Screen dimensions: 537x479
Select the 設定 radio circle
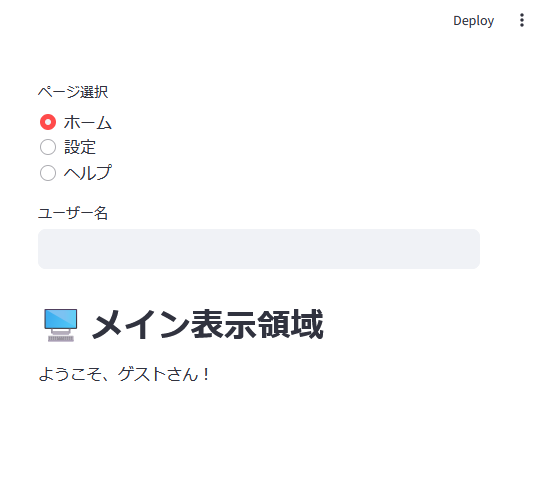(48, 147)
